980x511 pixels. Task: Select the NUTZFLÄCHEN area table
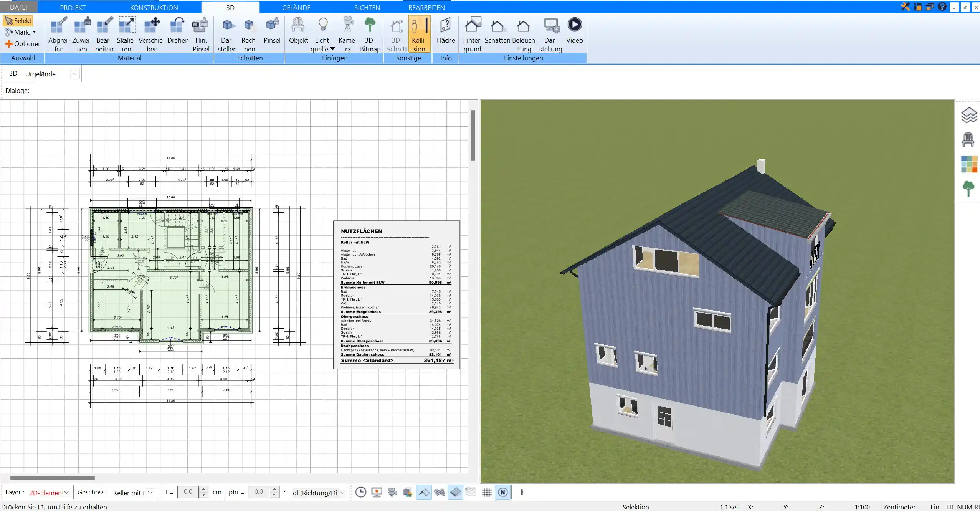pos(397,294)
